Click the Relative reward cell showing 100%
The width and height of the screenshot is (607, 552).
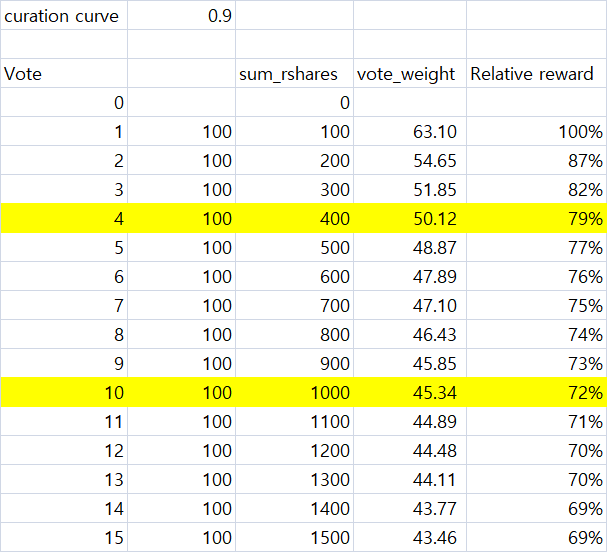click(x=537, y=132)
